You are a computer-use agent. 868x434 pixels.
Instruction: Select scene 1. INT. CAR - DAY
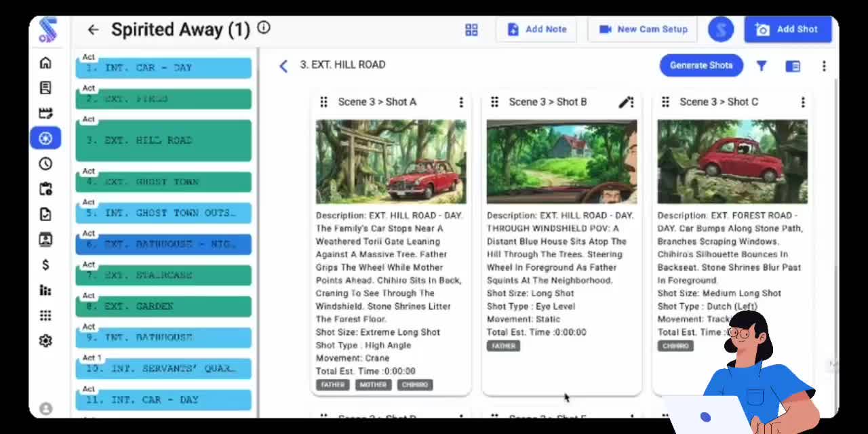click(163, 67)
